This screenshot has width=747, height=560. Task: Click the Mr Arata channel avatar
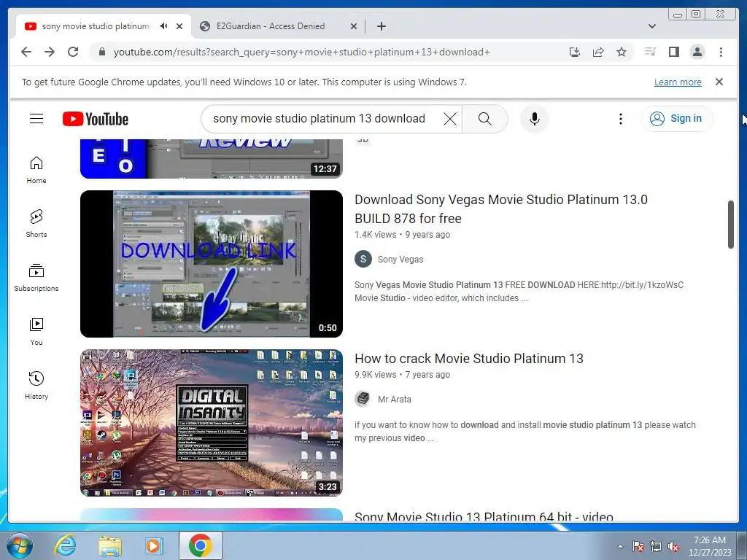(x=363, y=399)
